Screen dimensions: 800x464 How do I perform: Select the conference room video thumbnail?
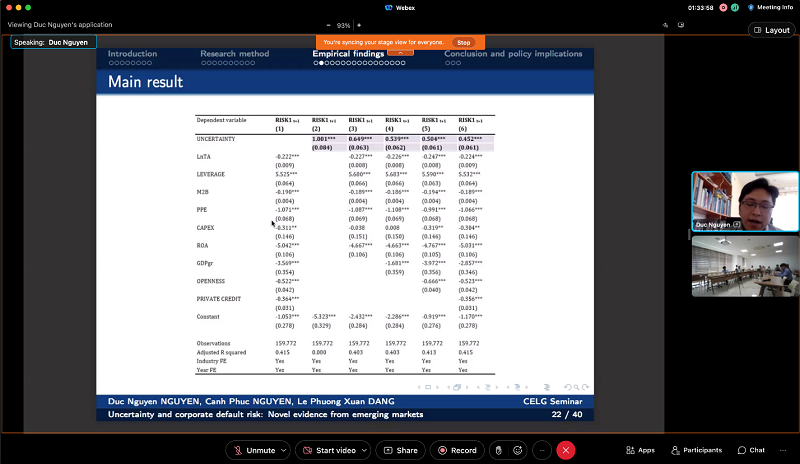click(x=745, y=266)
